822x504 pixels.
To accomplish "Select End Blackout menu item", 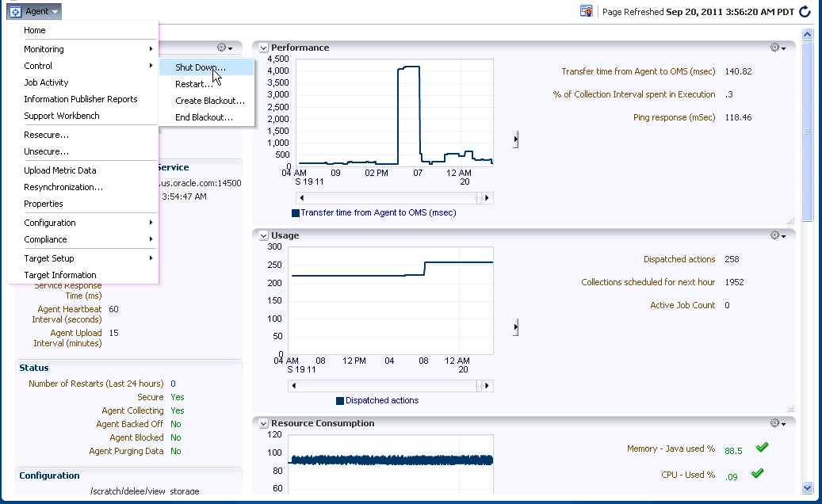I will (207, 117).
